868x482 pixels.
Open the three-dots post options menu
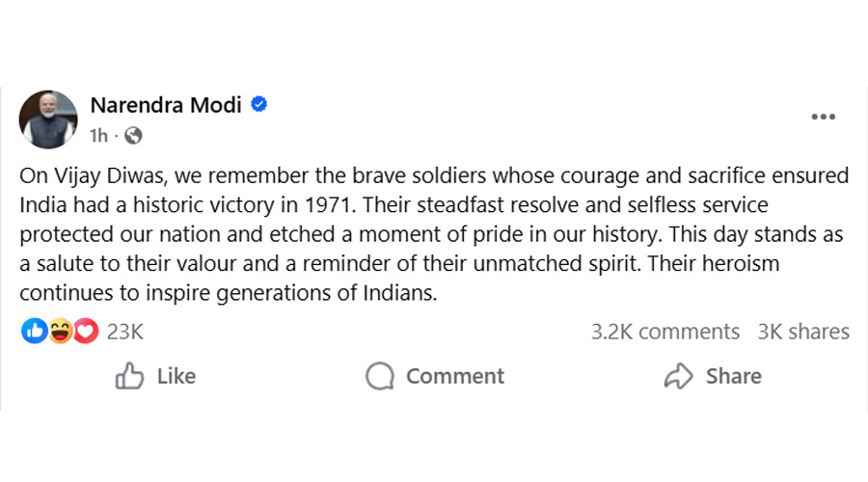click(x=823, y=118)
